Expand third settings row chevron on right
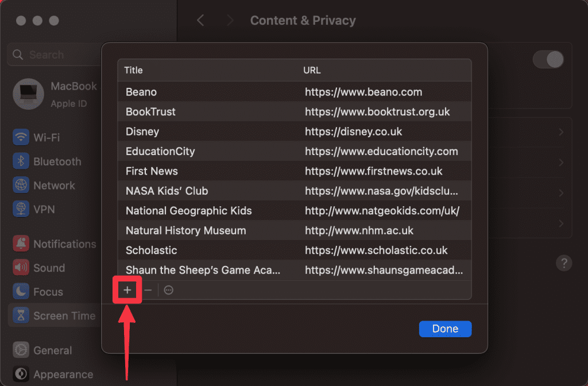Viewport: 588px width, 386px height. (x=561, y=193)
